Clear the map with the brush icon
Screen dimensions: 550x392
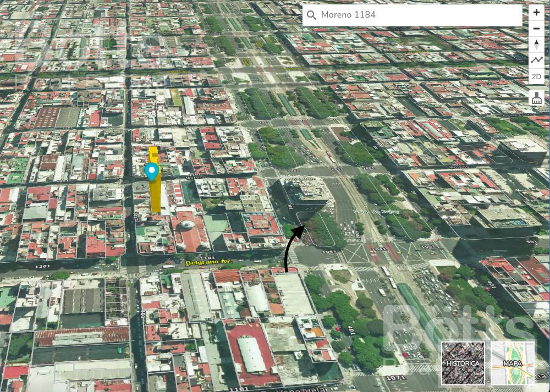[x=536, y=98]
